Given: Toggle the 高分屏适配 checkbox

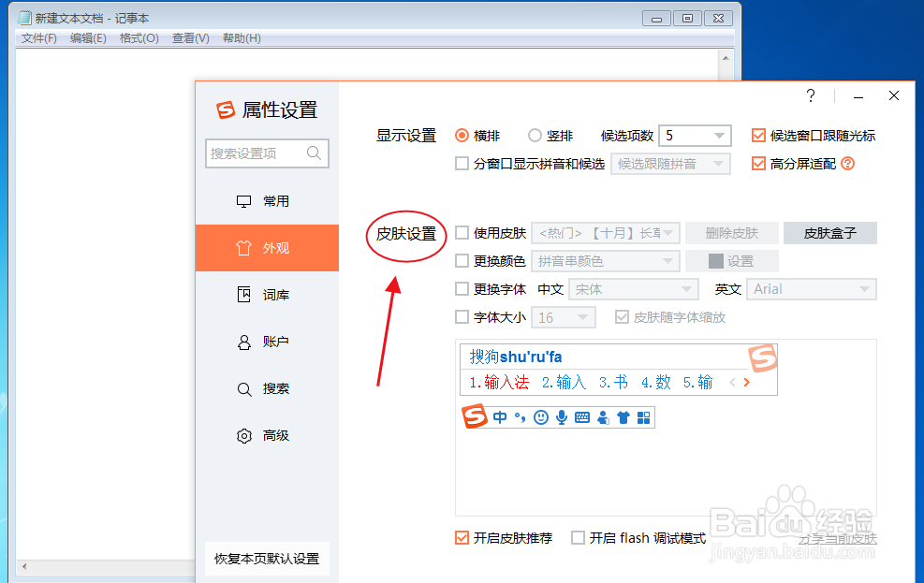Looking at the screenshot, I should coord(758,164).
